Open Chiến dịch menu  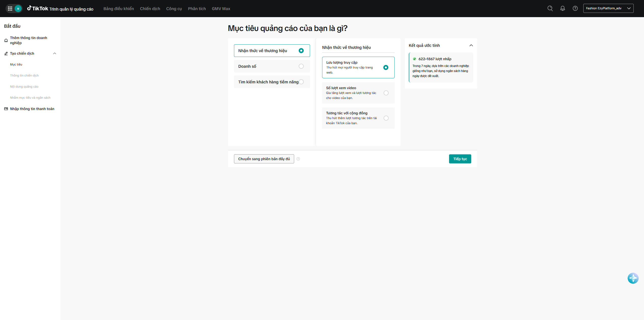pyautogui.click(x=150, y=9)
